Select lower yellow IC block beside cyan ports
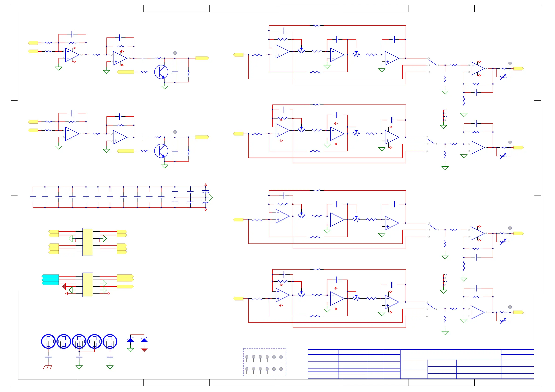This screenshot has height=392, width=555. pos(88,285)
